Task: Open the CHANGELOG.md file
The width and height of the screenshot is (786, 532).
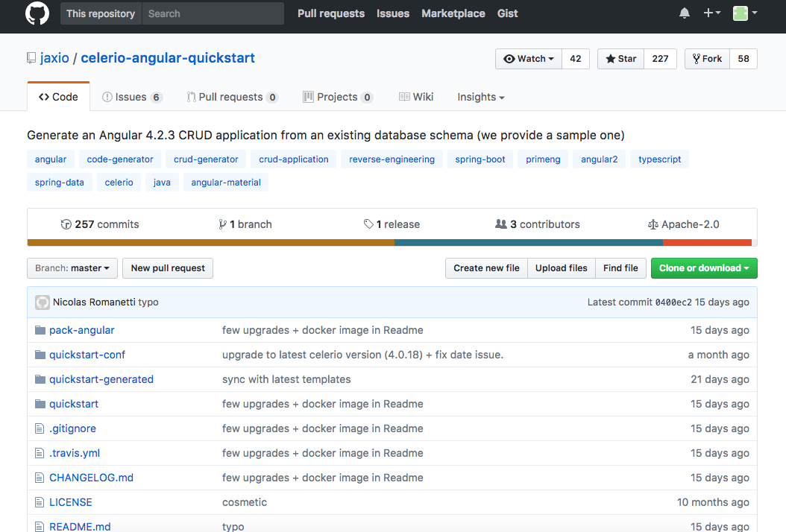Action: (91, 478)
